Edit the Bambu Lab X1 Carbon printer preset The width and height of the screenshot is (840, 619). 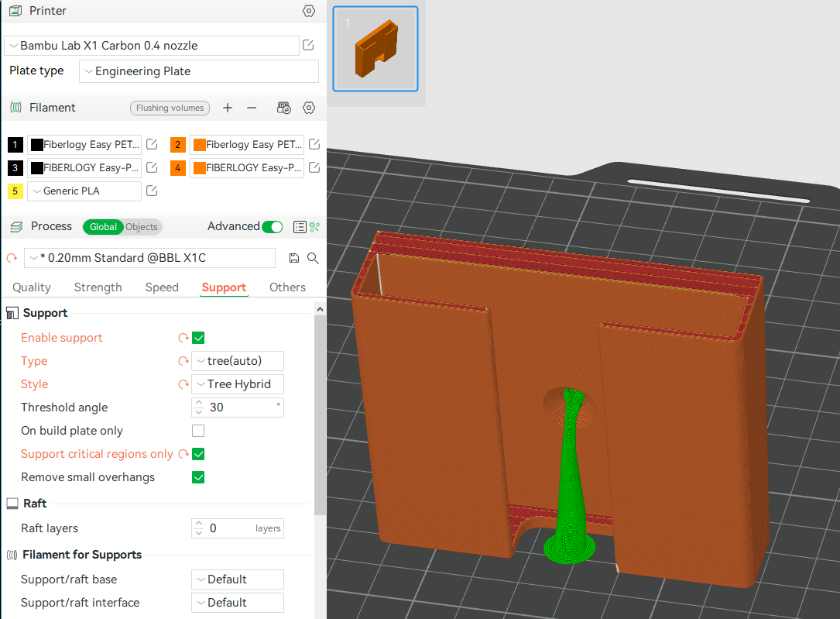308,45
